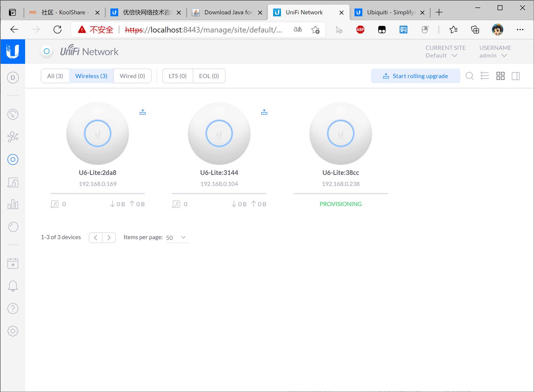
Task: Click the Start rolling upgrade button
Action: (415, 76)
